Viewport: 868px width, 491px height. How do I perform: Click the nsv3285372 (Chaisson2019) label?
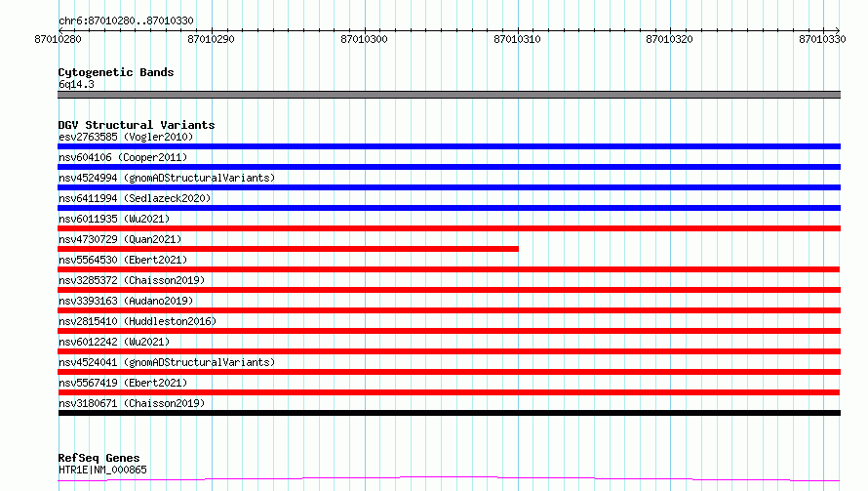(x=132, y=280)
